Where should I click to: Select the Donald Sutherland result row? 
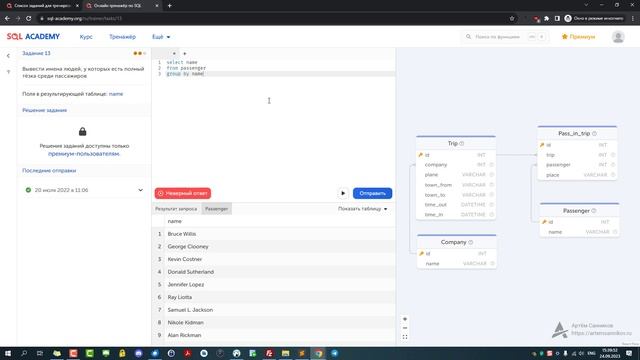tap(273, 272)
